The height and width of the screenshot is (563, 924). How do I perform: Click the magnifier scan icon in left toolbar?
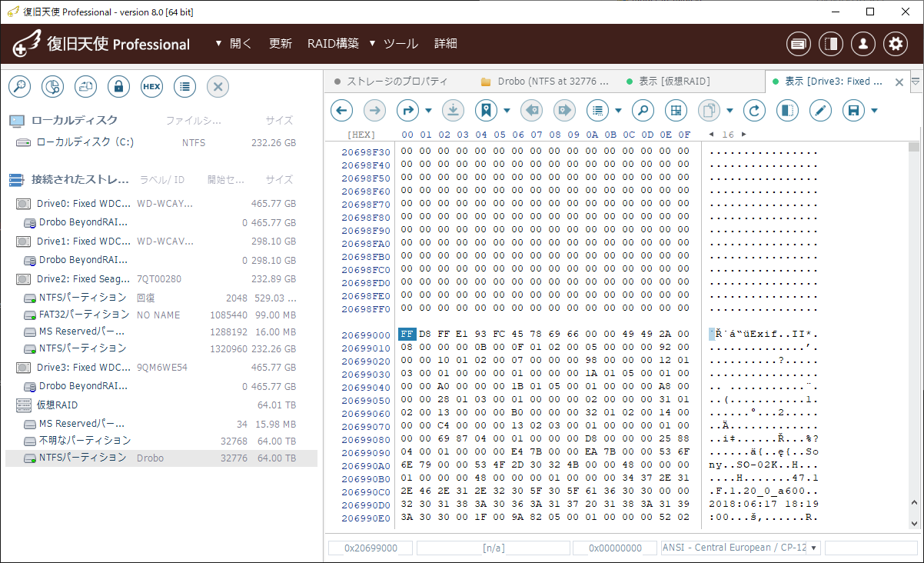tap(19, 87)
